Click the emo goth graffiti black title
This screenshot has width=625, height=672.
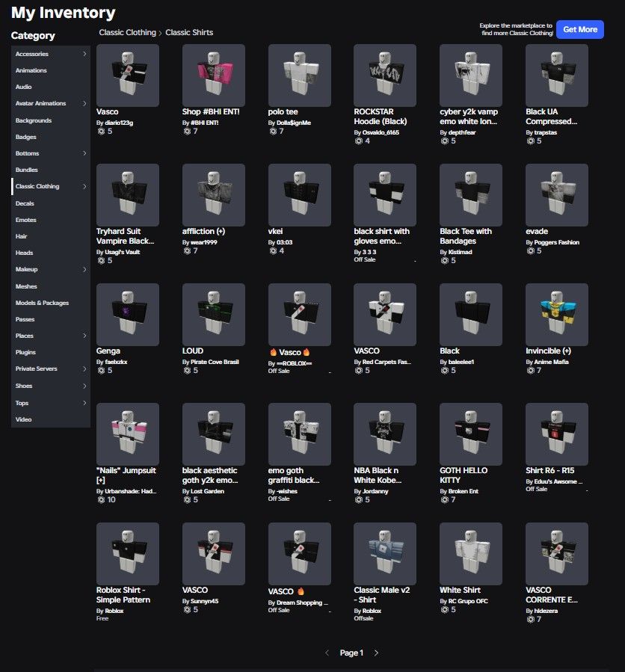click(x=294, y=475)
